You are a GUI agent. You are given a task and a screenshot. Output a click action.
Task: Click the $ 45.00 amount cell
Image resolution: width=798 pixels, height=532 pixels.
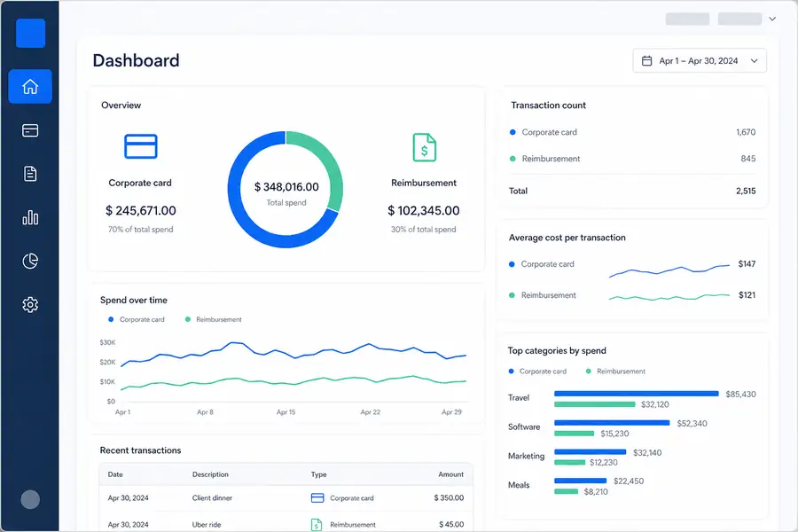[x=451, y=524]
